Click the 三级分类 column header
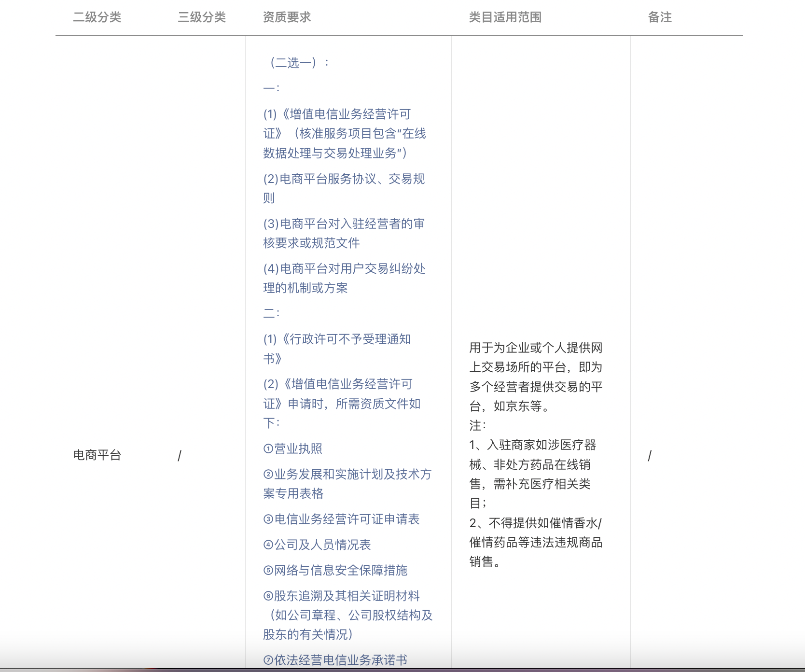 click(202, 17)
